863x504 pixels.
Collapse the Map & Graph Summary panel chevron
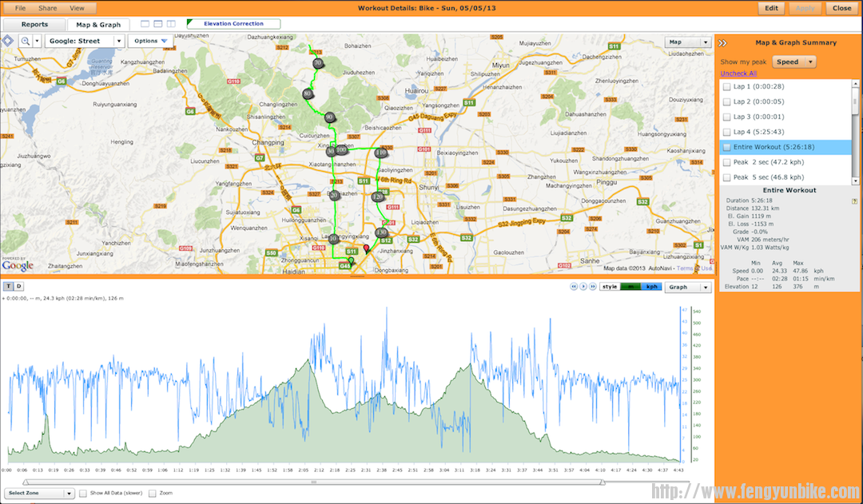pyautogui.click(x=722, y=42)
